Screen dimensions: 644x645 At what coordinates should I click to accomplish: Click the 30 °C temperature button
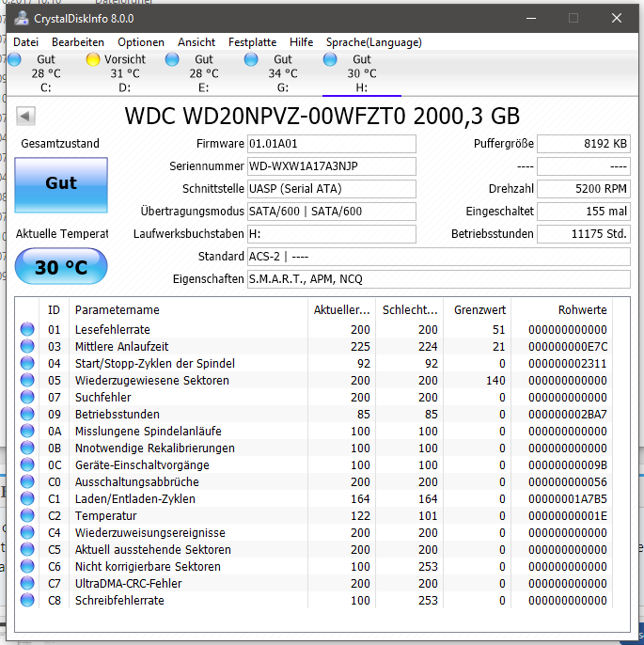click(x=61, y=267)
